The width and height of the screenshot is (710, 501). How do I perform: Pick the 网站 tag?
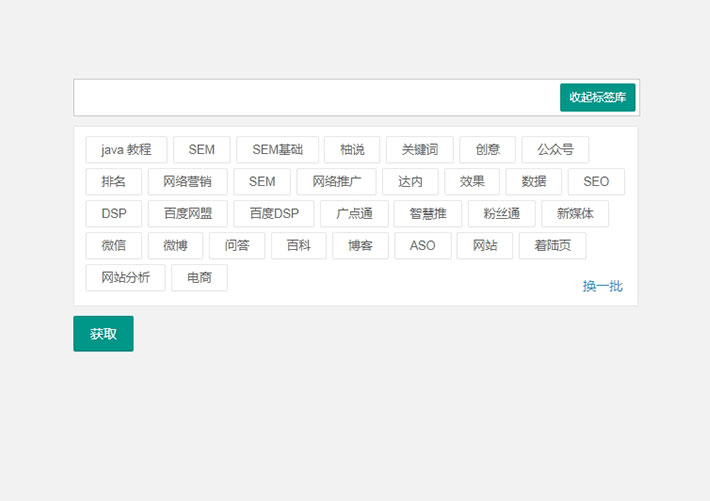click(485, 246)
